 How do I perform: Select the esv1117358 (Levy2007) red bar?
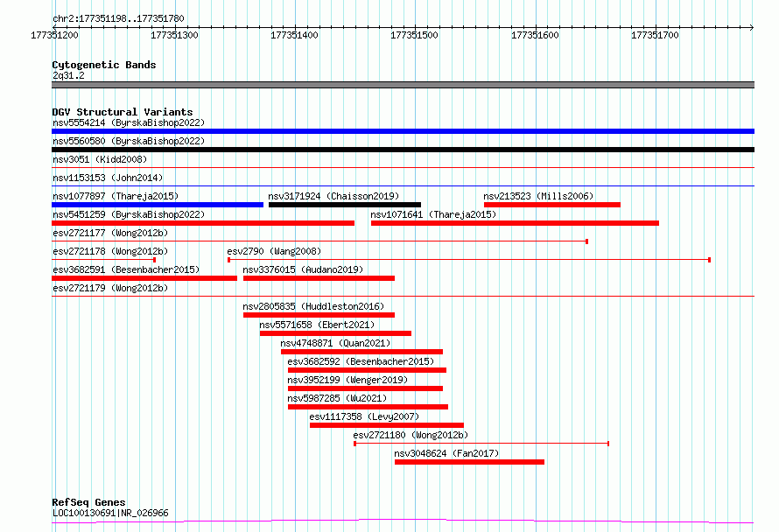click(387, 425)
